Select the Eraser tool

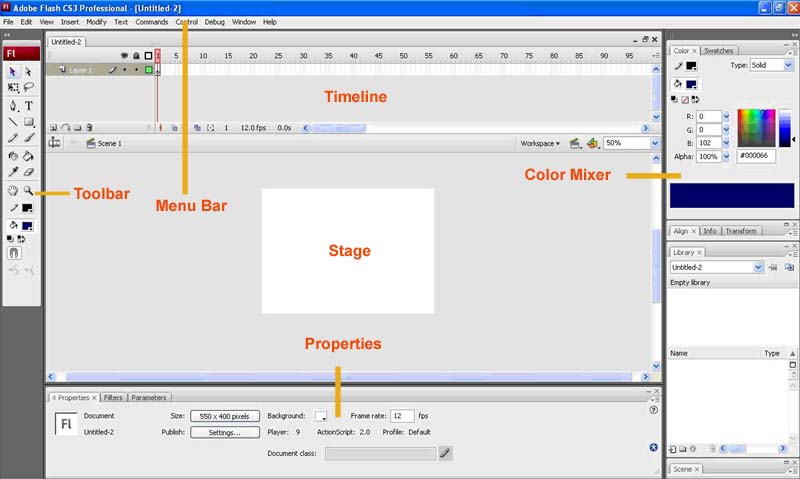click(x=29, y=172)
